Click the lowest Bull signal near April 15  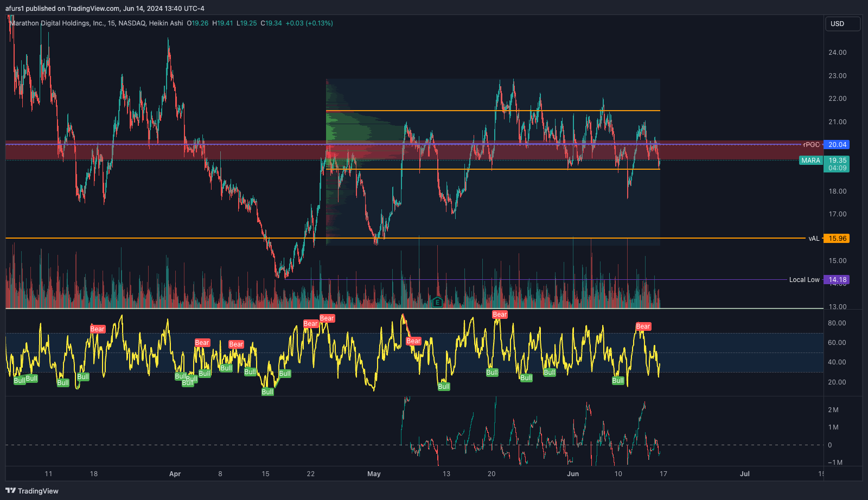click(x=267, y=392)
